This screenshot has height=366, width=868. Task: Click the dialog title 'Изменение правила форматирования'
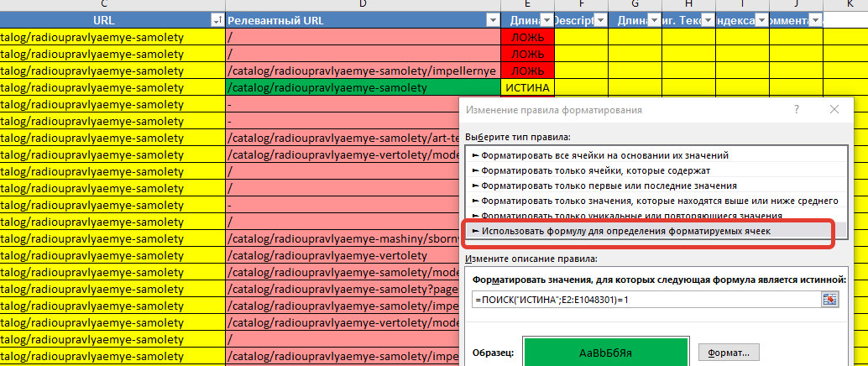[553, 110]
